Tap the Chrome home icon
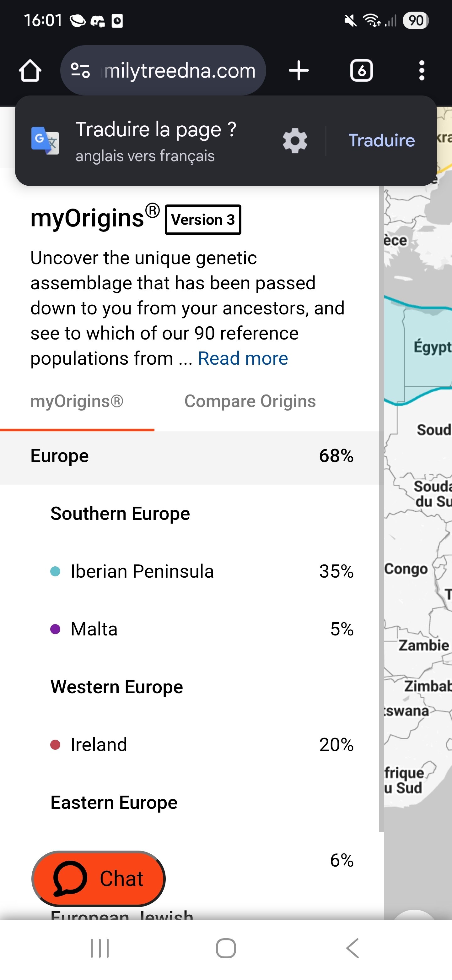 point(30,71)
